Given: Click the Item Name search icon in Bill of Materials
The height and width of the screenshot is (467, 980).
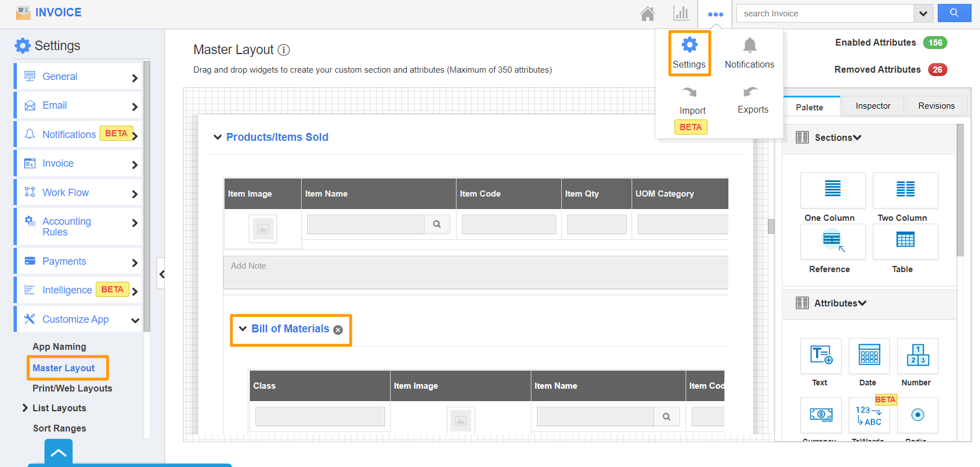Looking at the screenshot, I should coord(666,417).
